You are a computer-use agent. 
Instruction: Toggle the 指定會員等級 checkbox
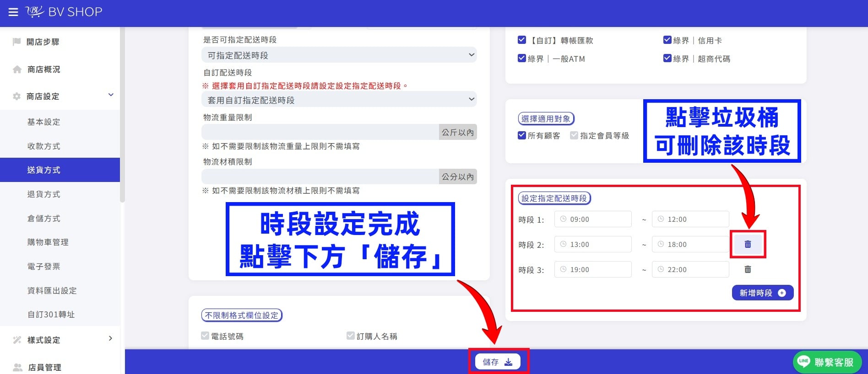click(x=574, y=135)
